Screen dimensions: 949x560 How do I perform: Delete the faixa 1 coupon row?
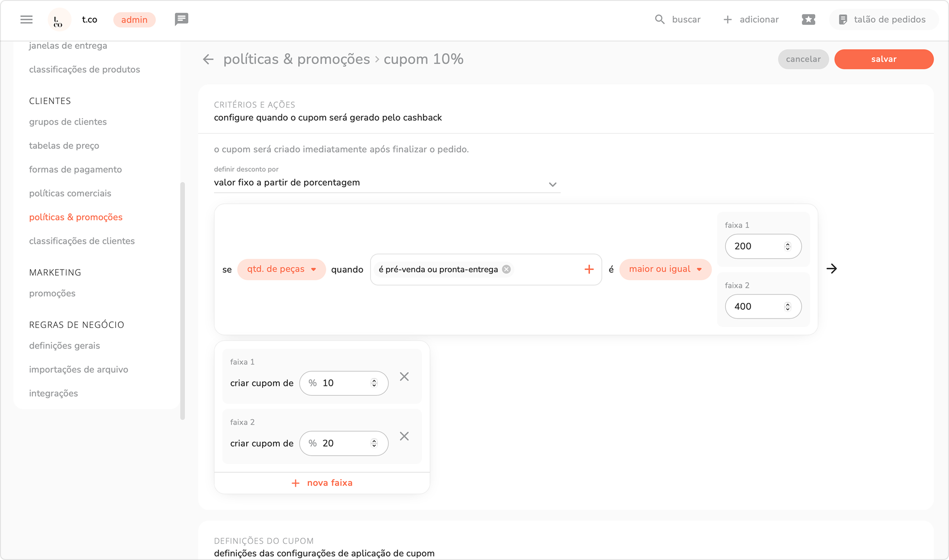404,377
